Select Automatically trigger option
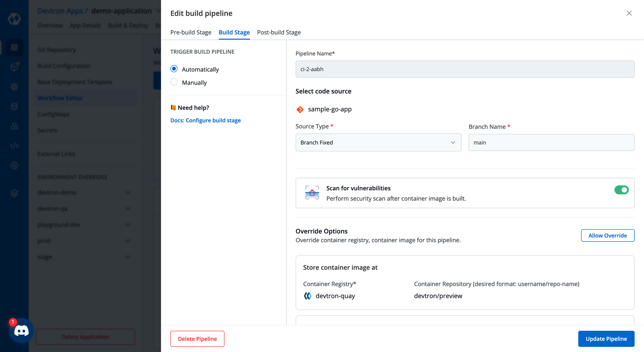The width and height of the screenshot is (644, 352). tap(174, 69)
